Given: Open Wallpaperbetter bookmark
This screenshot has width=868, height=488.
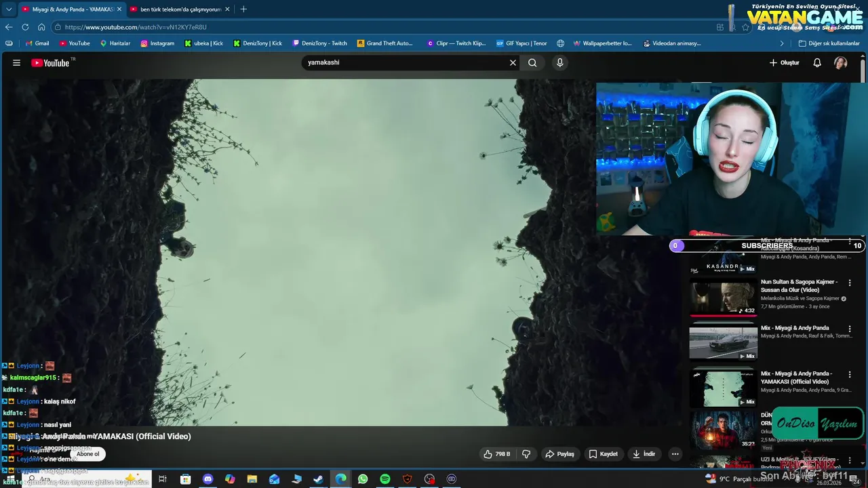Looking at the screenshot, I should tap(602, 43).
